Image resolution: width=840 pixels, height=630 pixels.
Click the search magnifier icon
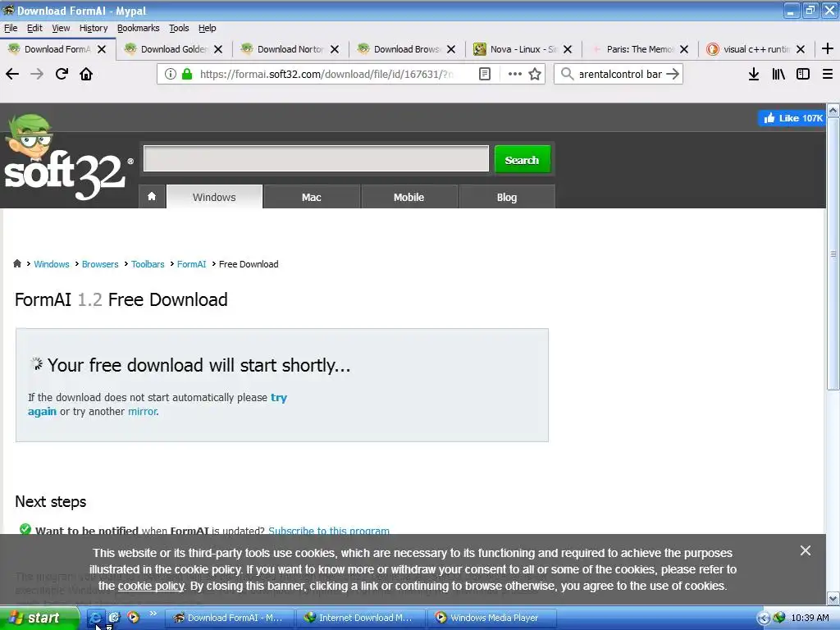click(567, 74)
